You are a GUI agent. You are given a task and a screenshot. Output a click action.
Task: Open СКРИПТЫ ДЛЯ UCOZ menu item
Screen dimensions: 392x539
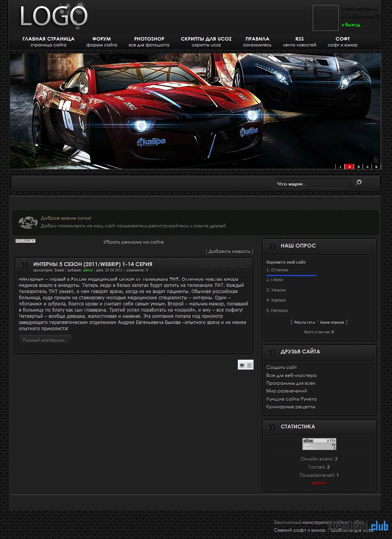[x=206, y=42]
